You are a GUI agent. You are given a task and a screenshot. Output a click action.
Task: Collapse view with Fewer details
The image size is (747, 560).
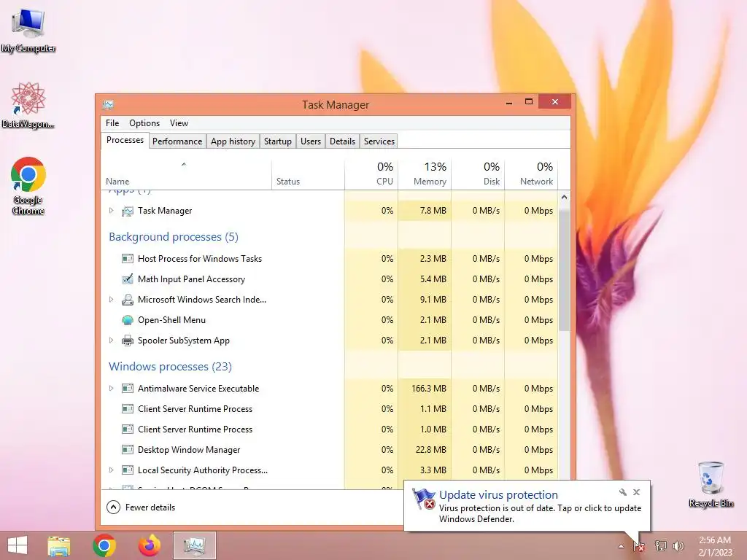[141, 507]
